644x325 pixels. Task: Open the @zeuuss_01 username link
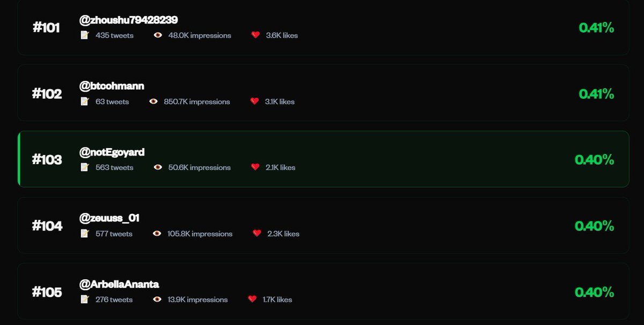tap(109, 218)
